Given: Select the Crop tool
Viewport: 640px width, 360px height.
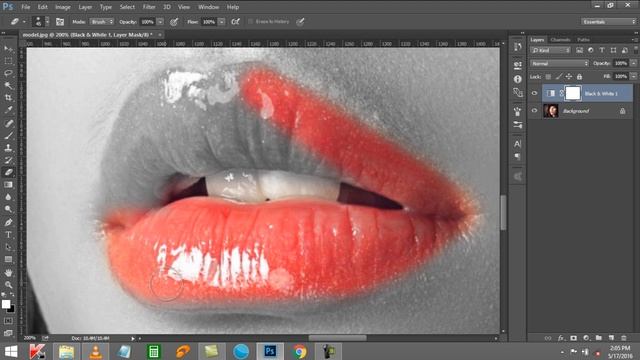Looking at the screenshot, I should [x=8, y=98].
